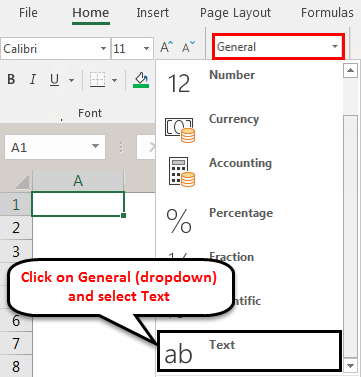Select column A header
Screen dimensions: 361x377
78,181
